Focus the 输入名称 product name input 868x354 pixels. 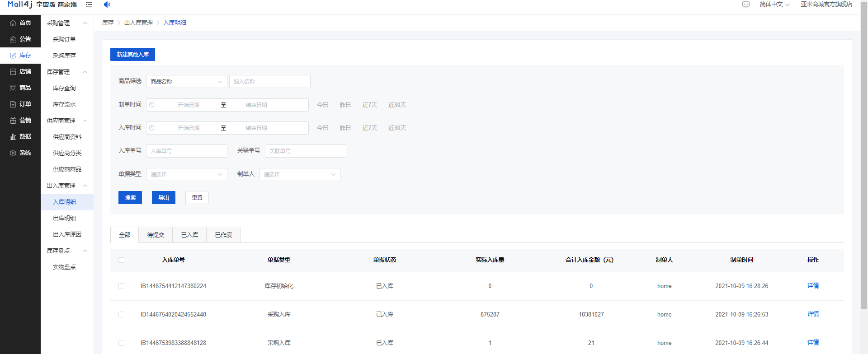270,82
